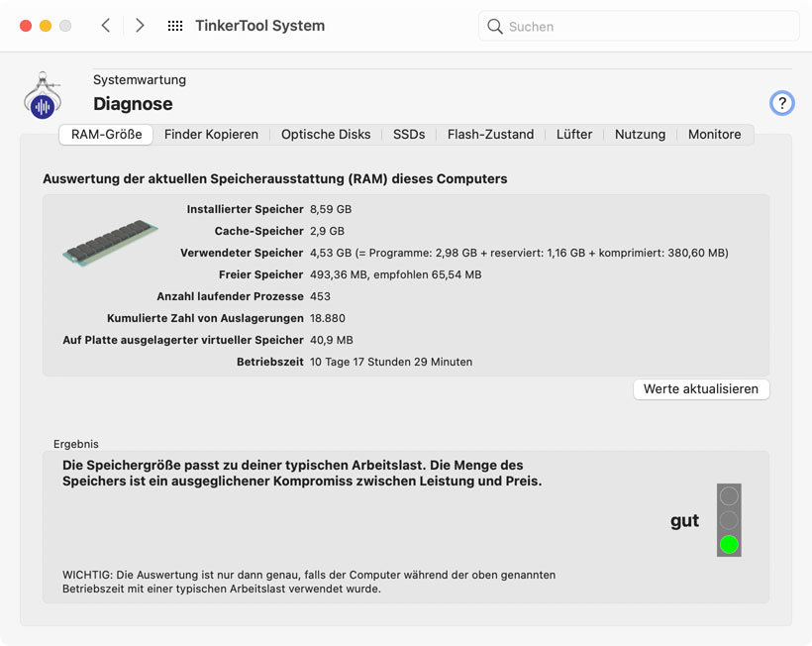Click the Diagnose stethoscope pane icon
The height and width of the screenshot is (646, 812).
click(x=43, y=96)
